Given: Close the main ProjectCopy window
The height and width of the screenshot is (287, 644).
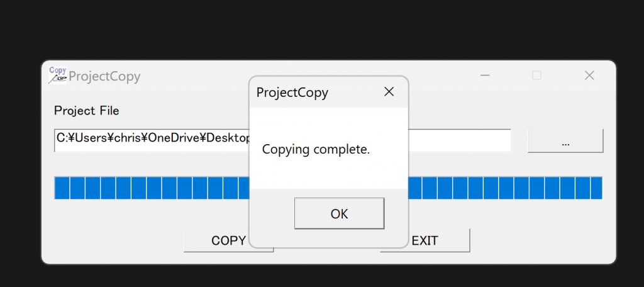Looking at the screenshot, I should 589,76.
